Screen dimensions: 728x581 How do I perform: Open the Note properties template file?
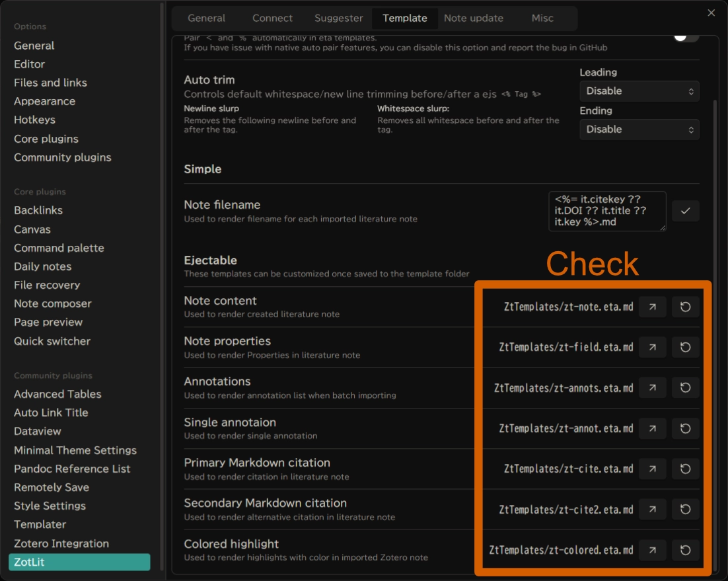tap(652, 348)
